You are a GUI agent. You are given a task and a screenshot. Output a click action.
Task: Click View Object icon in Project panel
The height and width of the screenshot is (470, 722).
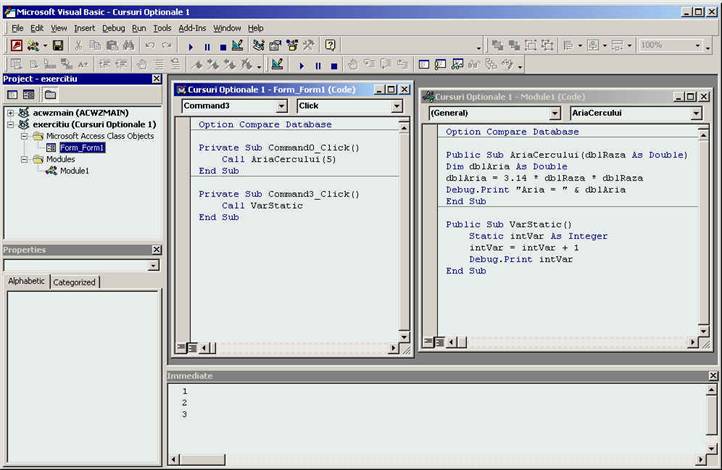click(x=29, y=95)
